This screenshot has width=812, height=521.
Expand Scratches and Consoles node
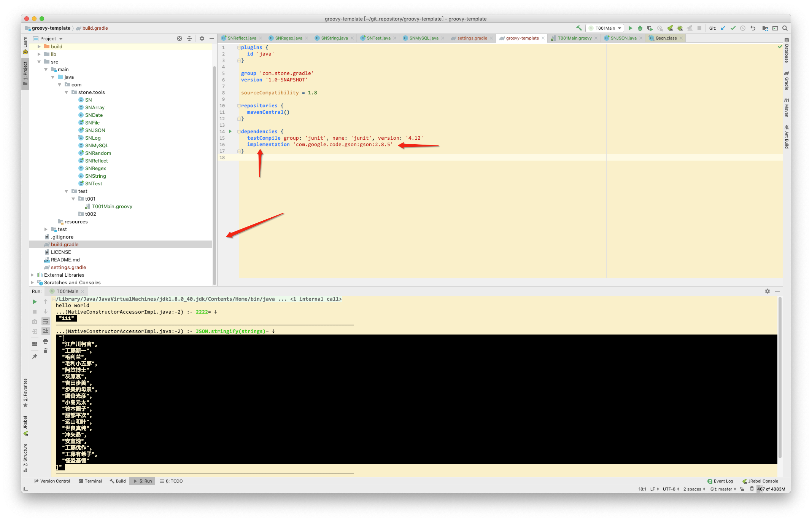pos(32,282)
